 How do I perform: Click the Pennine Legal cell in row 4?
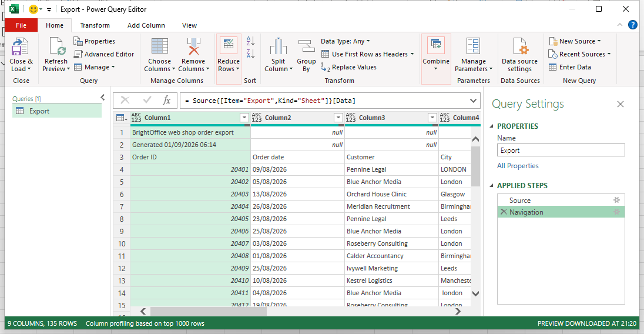(x=391, y=169)
